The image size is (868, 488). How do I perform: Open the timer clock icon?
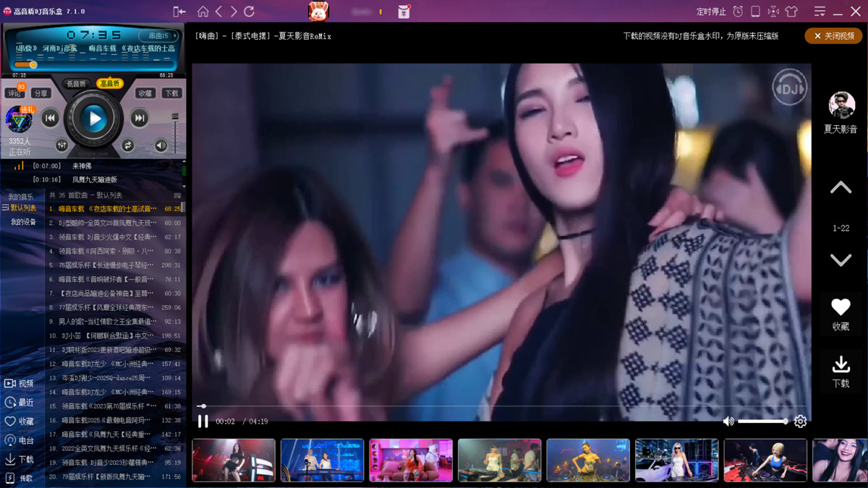[x=738, y=12]
